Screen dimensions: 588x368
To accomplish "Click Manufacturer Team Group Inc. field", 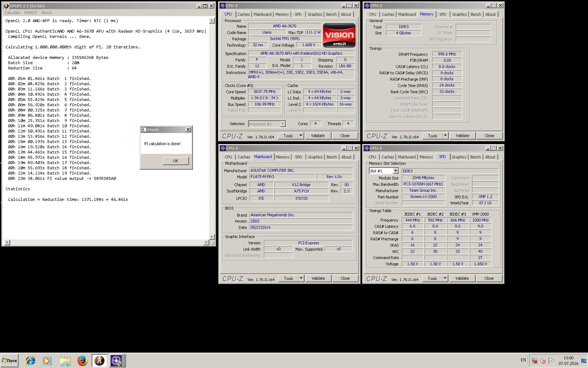I will [x=423, y=190].
